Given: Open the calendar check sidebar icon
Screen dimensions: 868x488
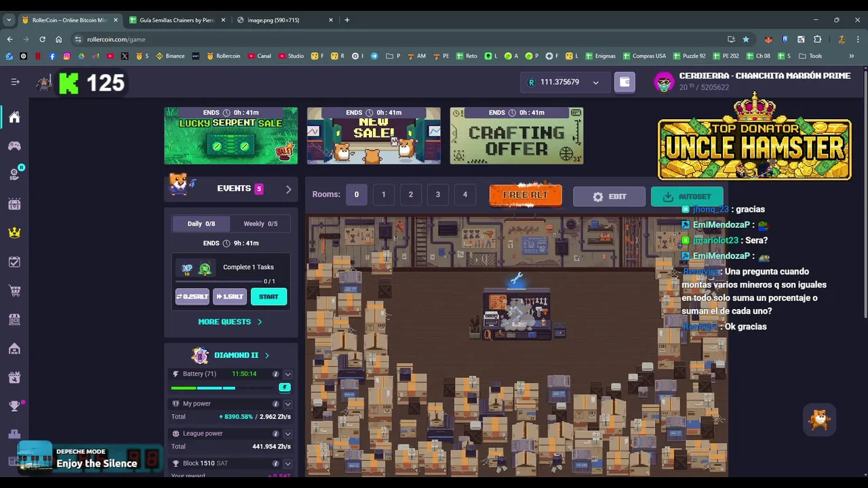Looking at the screenshot, I should click(x=14, y=262).
